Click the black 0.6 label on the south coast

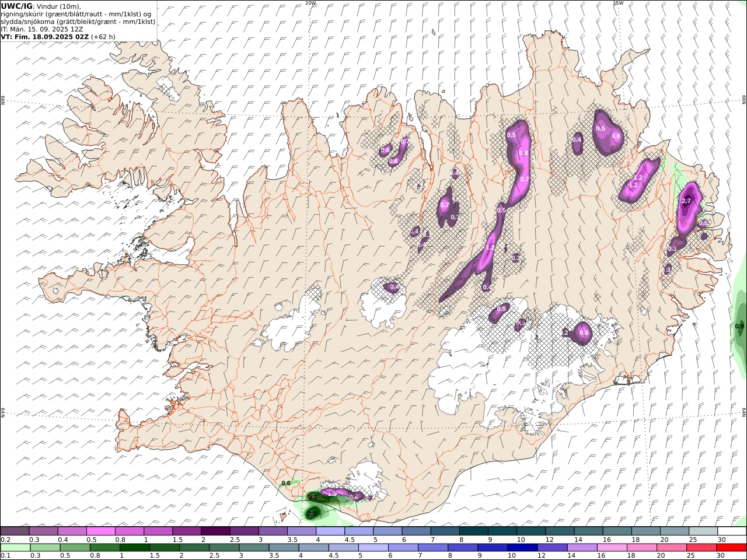(286, 483)
